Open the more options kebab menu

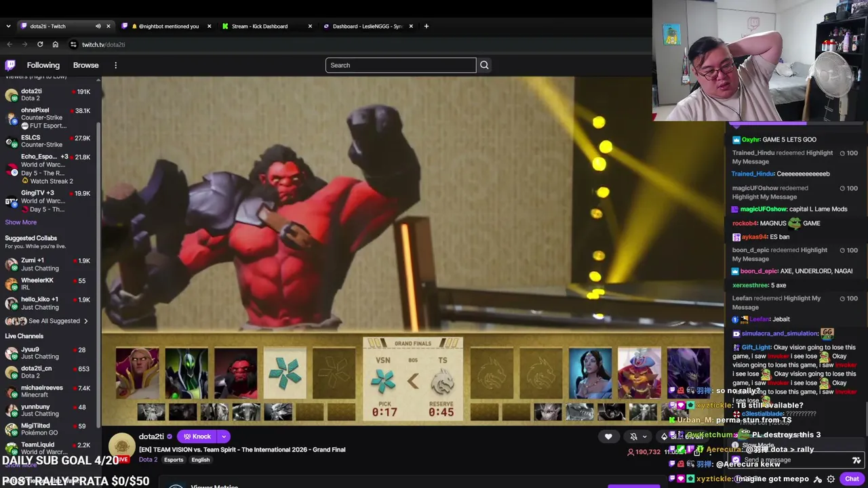(x=115, y=65)
